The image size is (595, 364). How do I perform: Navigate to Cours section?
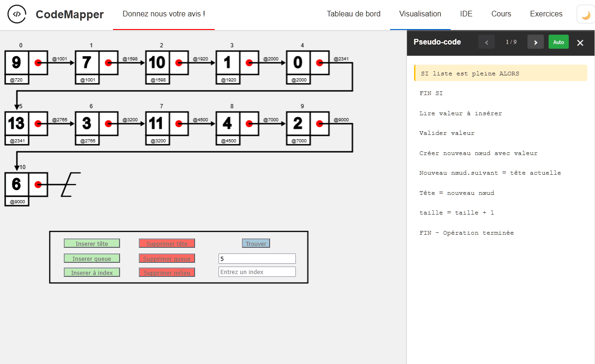(501, 14)
